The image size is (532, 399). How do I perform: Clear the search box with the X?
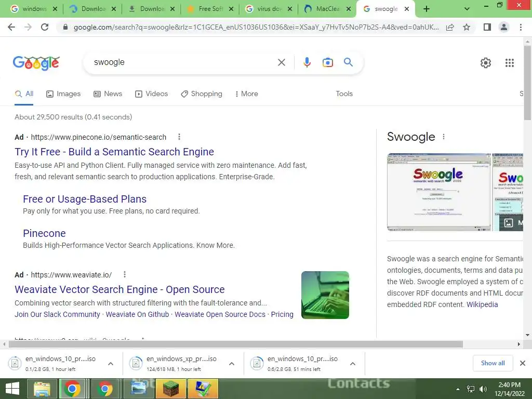(x=281, y=62)
